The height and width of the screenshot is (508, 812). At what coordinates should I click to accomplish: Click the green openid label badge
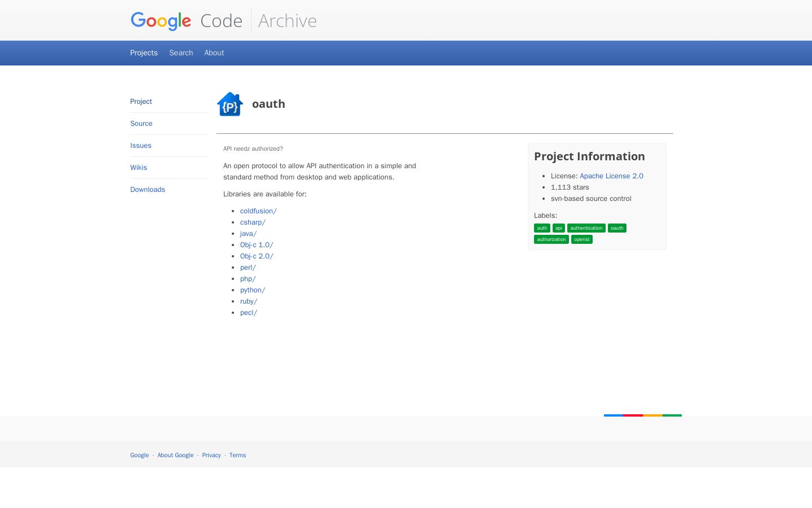(x=582, y=239)
